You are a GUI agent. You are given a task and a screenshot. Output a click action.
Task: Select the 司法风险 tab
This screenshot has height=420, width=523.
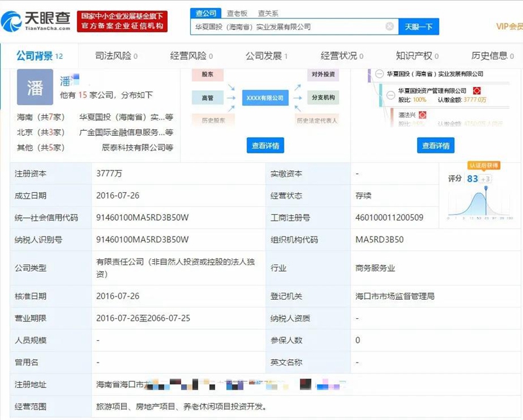point(116,56)
